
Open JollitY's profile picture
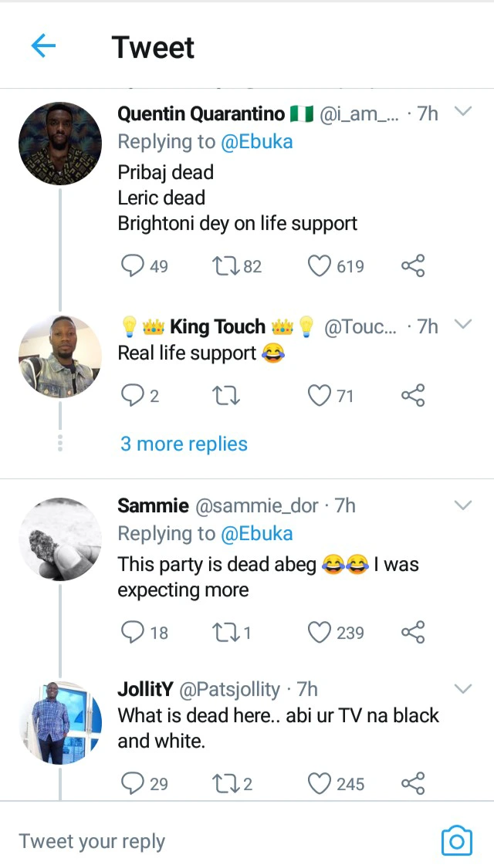(x=60, y=723)
